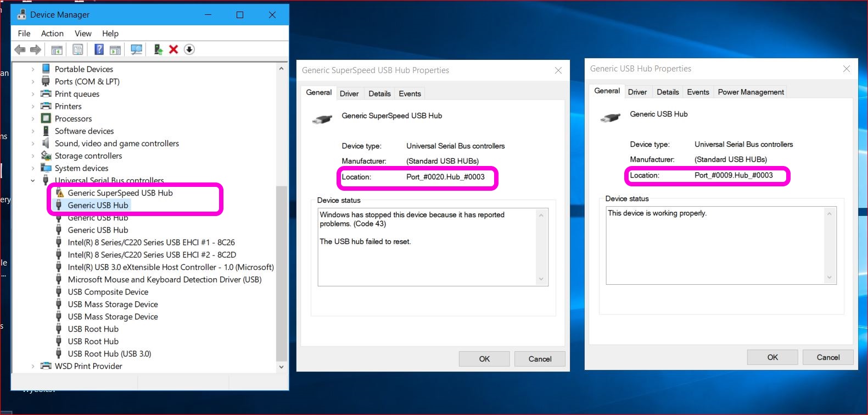This screenshot has height=415, width=868.
Task: Open the Help menu
Action: 110,34
